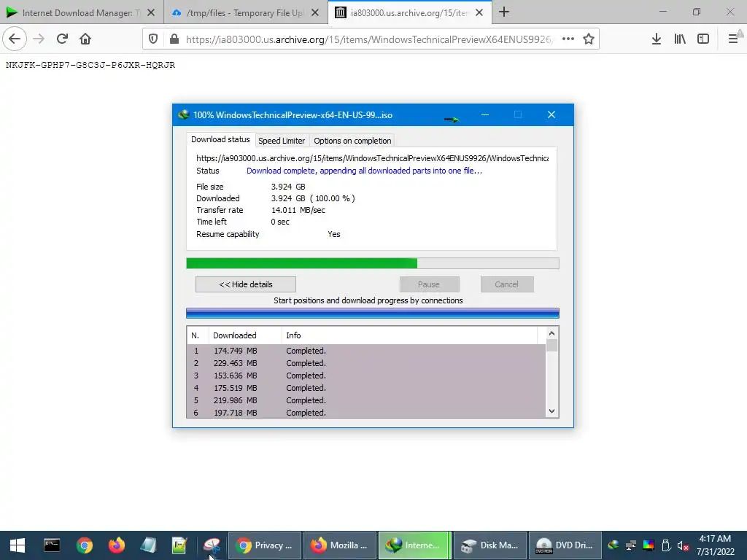Click the Cancel button in IDM dialog
The width and height of the screenshot is (747, 560).
506,284
